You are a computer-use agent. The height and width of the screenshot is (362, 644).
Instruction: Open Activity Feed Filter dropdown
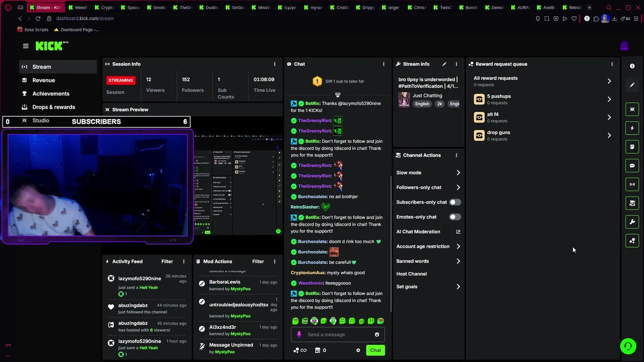pyautogui.click(x=167, y=261)
